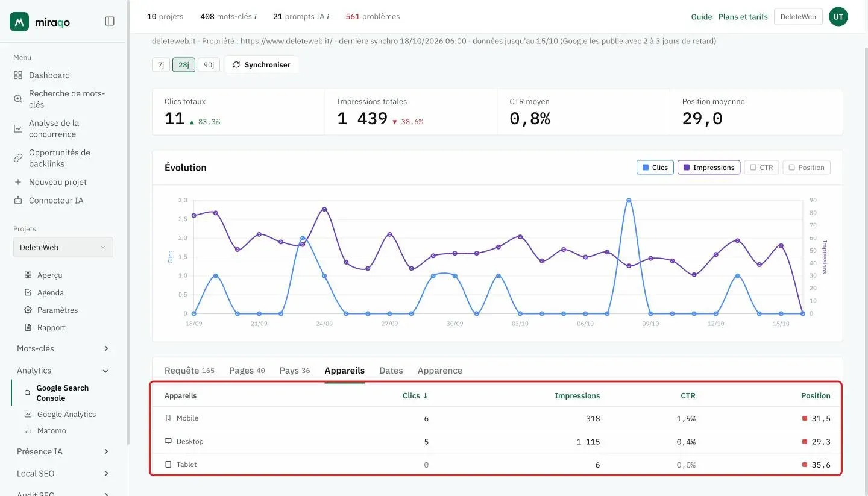Toggle the Impressions series on the chart
The height and width of the screenshot is (496, 868).
point(709,168)
